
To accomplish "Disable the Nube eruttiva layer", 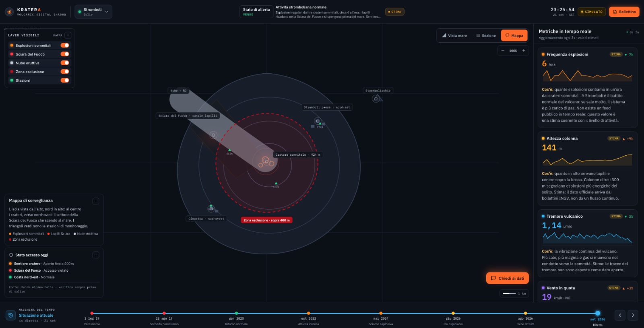I will tap(65, 63).
